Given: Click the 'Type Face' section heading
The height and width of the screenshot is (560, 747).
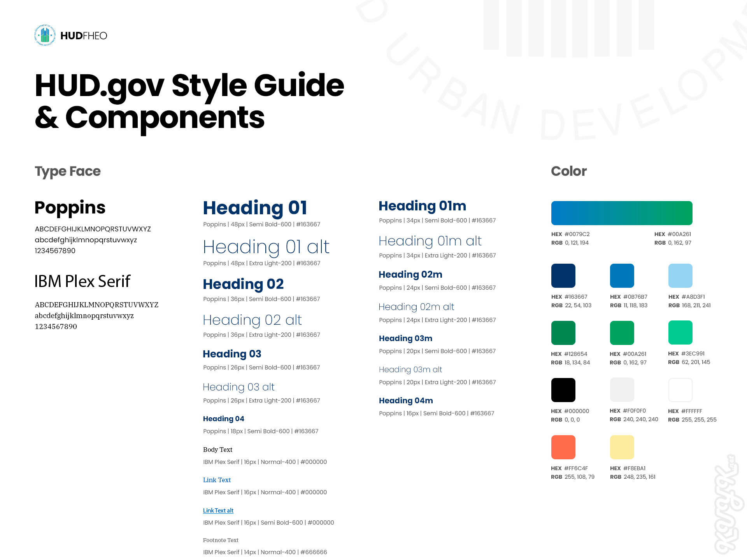Looking at the screenshot, I should point(68,171).
